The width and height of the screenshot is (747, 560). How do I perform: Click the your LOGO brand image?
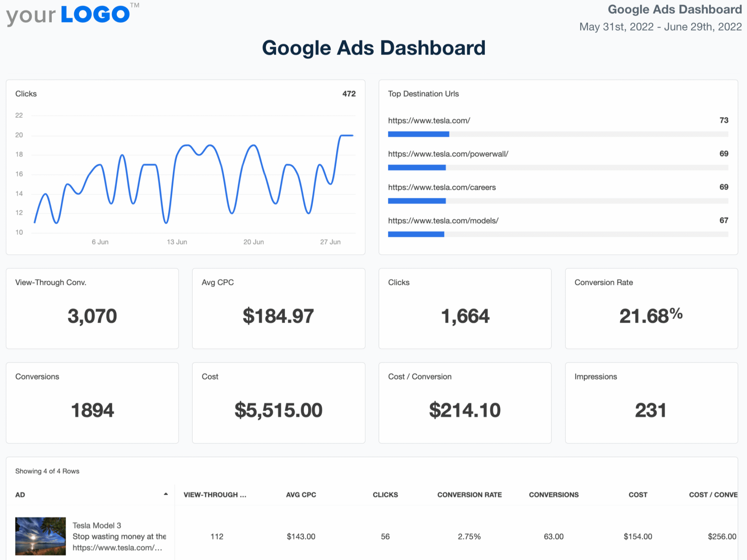(x=72, y=15)
